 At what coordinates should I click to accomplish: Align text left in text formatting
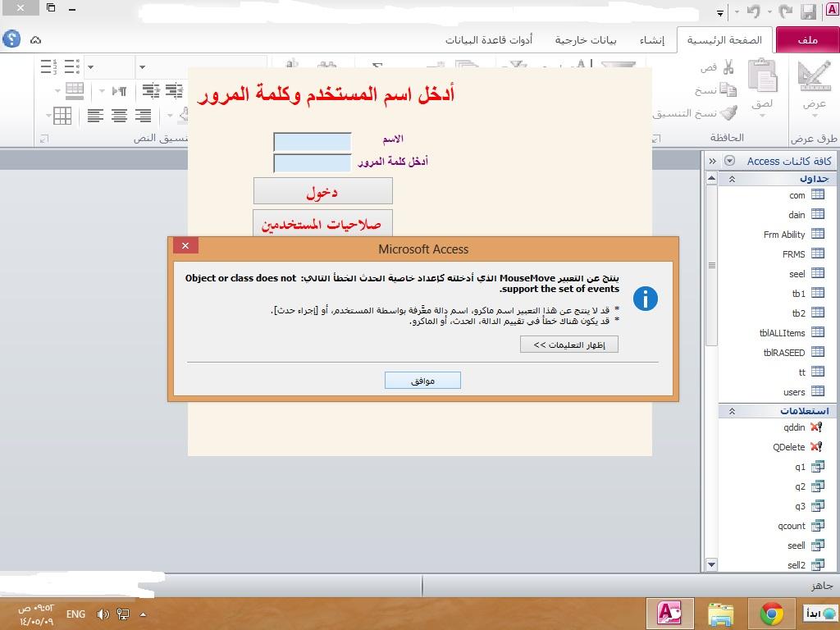(x=95, y=115)
